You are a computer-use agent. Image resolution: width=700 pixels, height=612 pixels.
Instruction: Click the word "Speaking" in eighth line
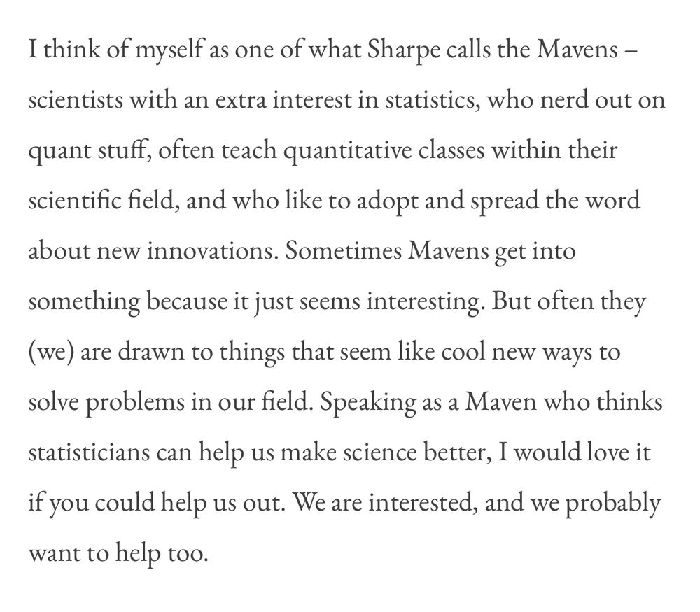[368, 403]
